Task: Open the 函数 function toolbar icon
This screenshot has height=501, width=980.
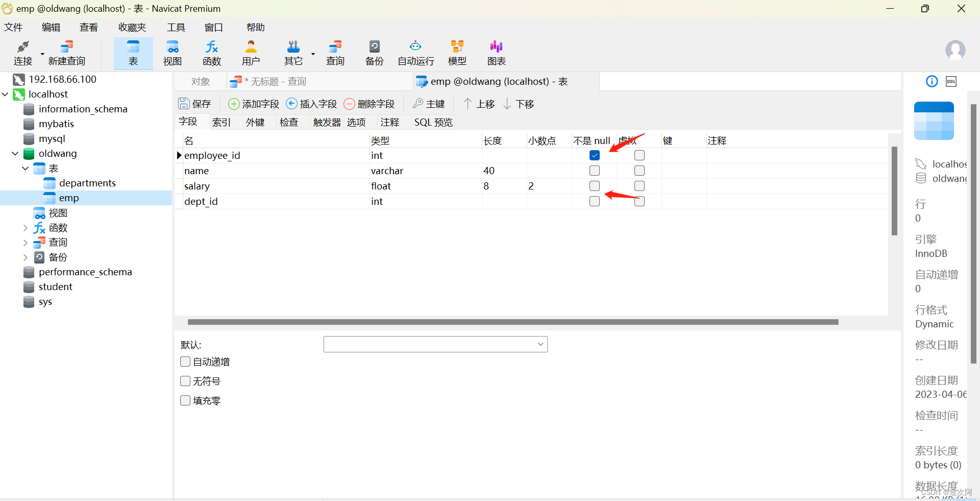Action: click(x=212, y=53)
